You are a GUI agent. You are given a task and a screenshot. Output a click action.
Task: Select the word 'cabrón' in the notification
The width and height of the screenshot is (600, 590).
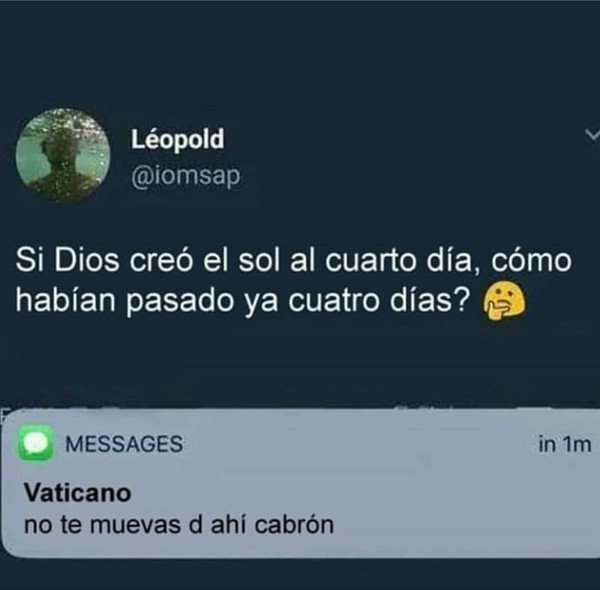[x=294, y=525]
